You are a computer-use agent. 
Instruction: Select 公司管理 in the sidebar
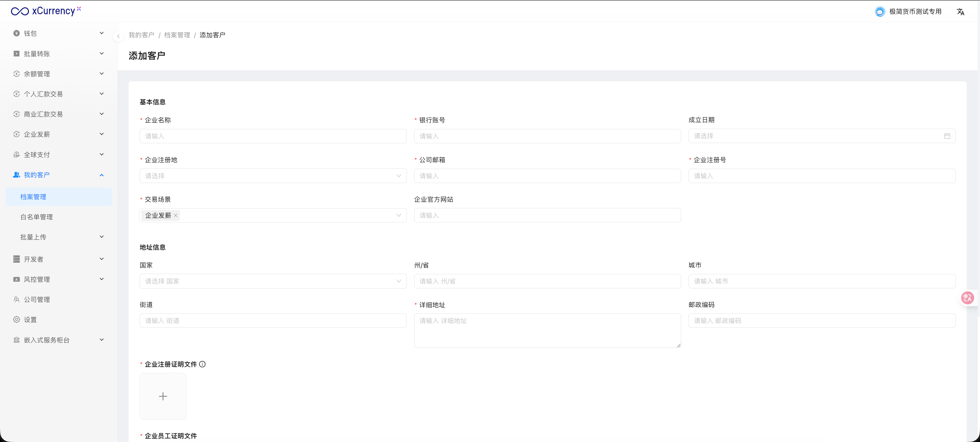(37, 300)
